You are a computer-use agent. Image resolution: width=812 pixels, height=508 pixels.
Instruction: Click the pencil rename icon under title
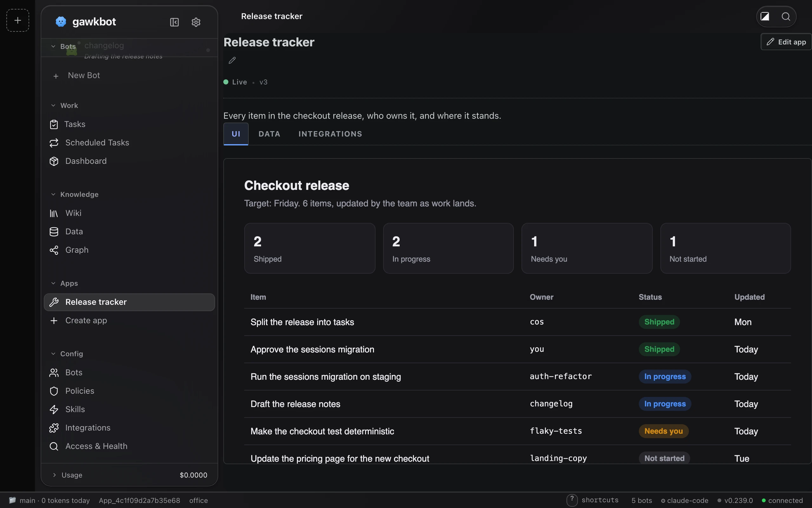coord(232,60)
